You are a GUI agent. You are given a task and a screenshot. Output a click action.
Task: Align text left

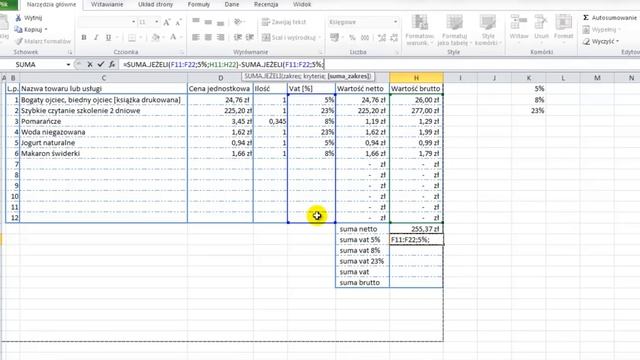pyautogui.click(x=196, y=38)
